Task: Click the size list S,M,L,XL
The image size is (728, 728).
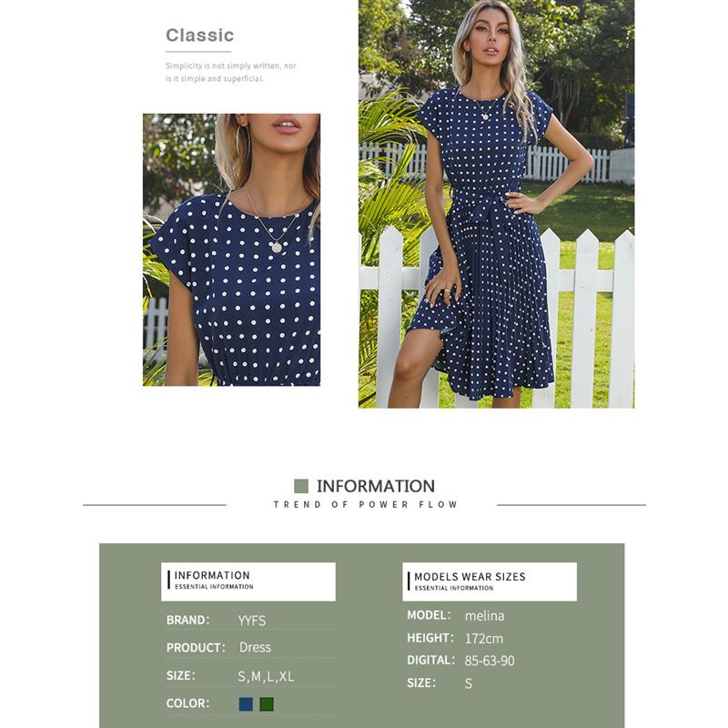Action: pyautogui.click(x=266, y=676)
